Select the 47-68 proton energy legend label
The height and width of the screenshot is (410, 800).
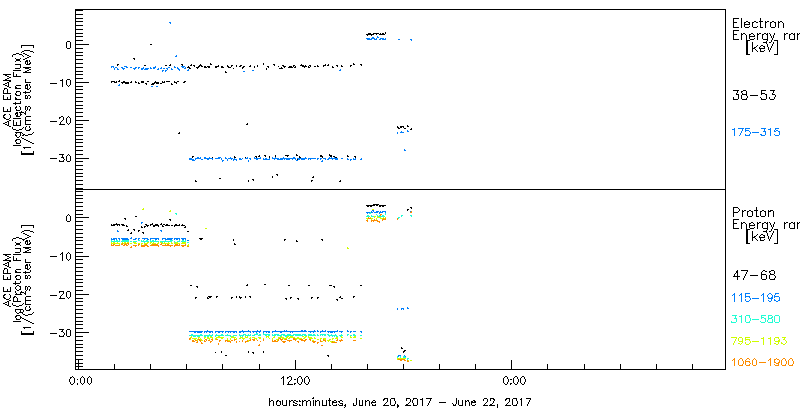(754, 276)
